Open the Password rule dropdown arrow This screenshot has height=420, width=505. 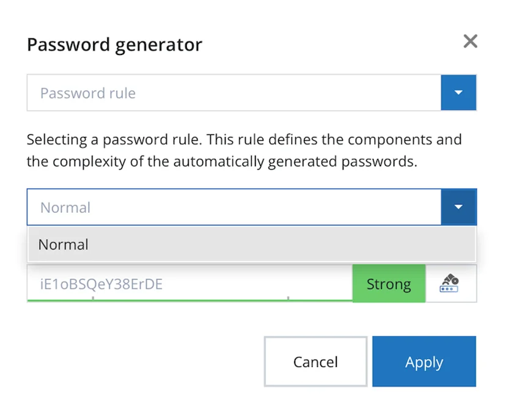(459, 92)
